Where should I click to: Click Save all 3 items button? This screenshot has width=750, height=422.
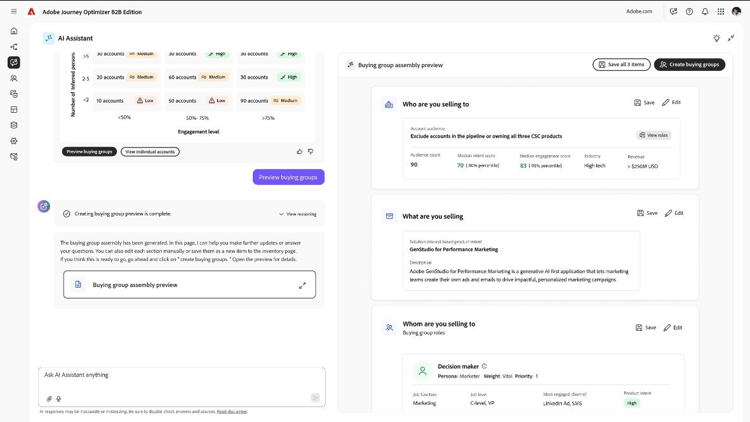click(621, 65)
